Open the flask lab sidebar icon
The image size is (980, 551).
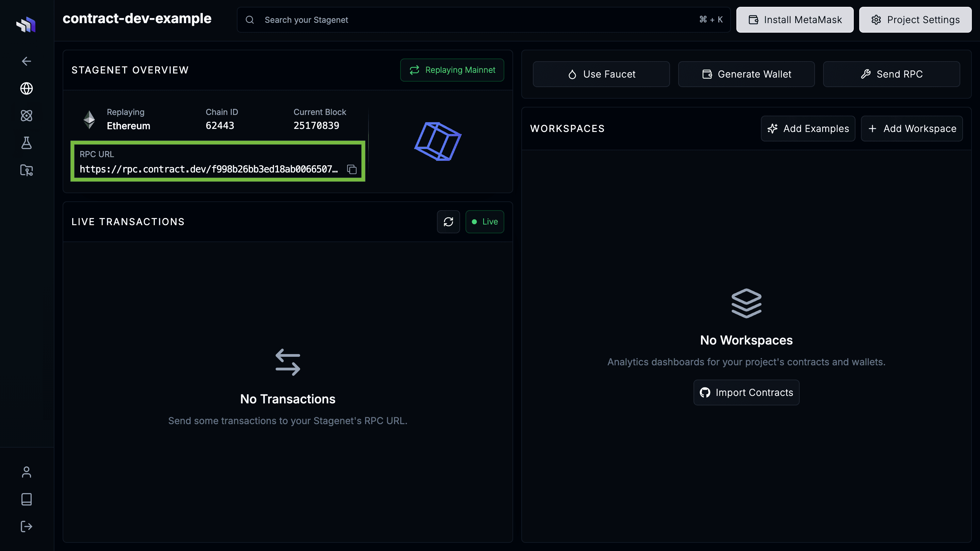26,143
